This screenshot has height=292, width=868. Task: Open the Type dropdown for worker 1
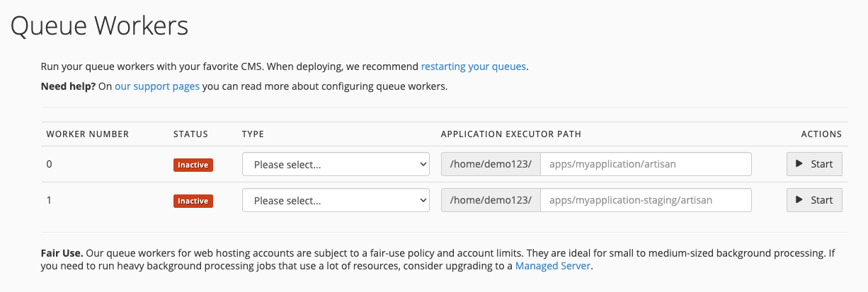pos(336,200)
